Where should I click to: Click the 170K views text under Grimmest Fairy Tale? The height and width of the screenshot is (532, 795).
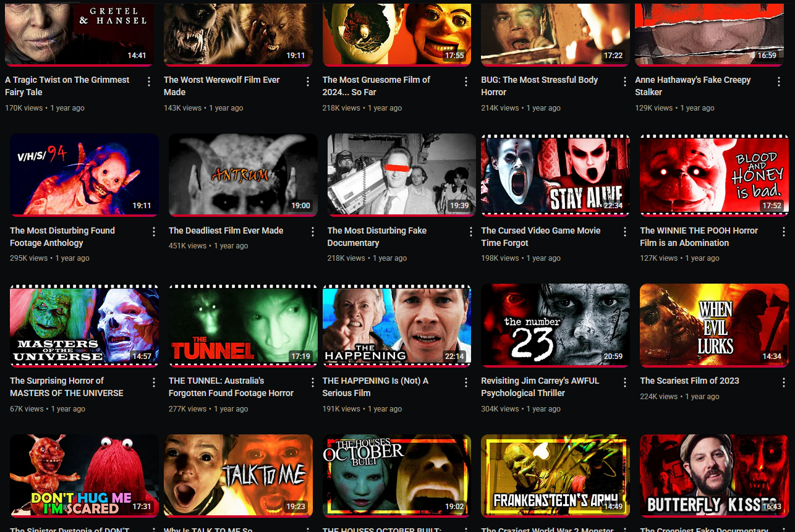(23, 108)
